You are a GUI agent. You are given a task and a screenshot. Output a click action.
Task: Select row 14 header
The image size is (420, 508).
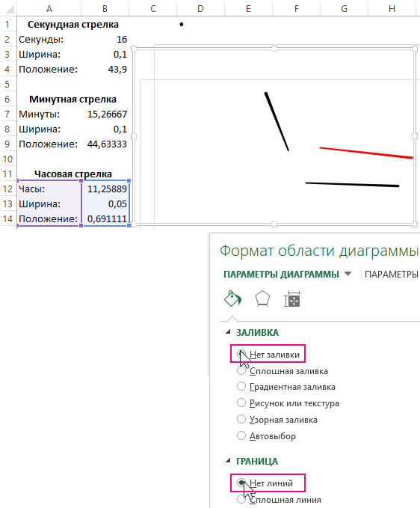click(8, 218)
